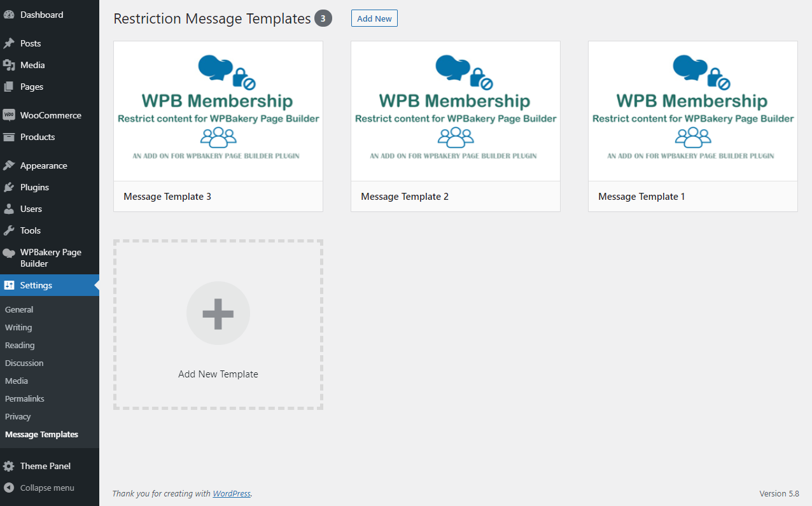Viewport: 812px width, 506px height.
Task: Click the Message Template 3 title
Action: pyautogui.click(x=167, y=197)
